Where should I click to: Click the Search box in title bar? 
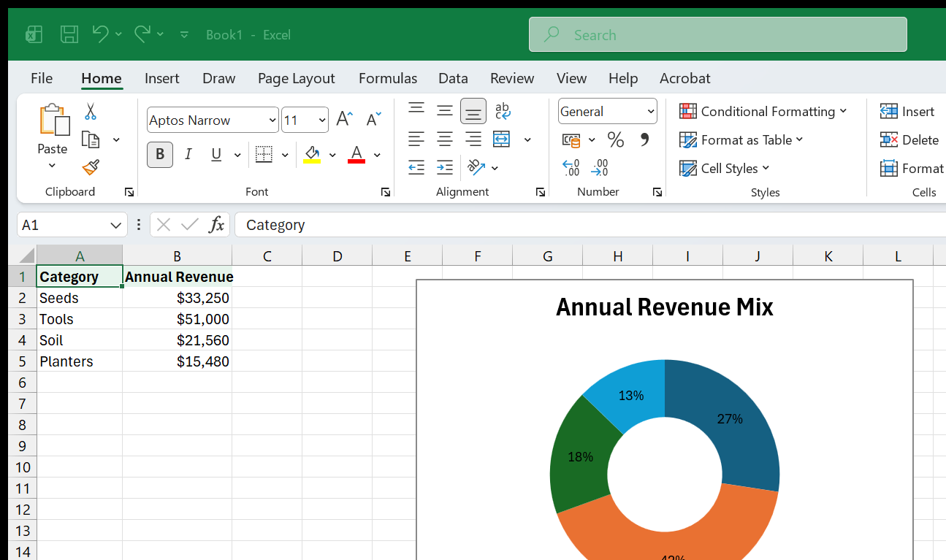pos(718,34)
